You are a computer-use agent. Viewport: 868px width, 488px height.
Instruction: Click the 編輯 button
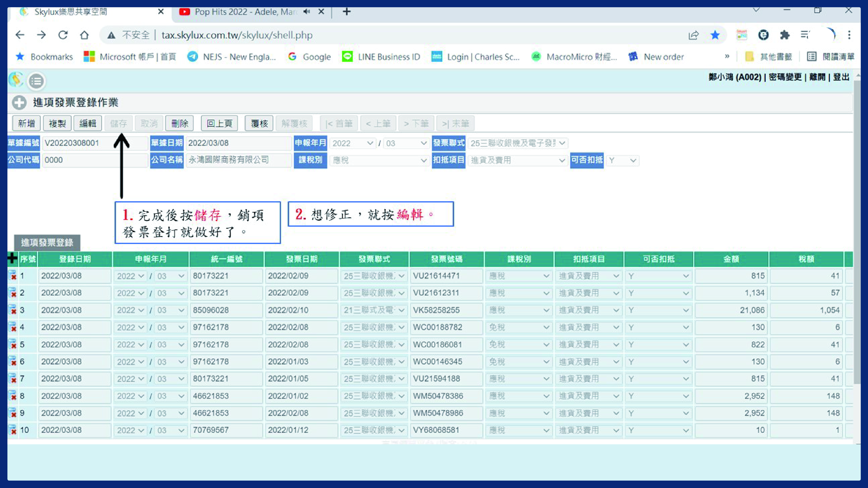(88, 124)
